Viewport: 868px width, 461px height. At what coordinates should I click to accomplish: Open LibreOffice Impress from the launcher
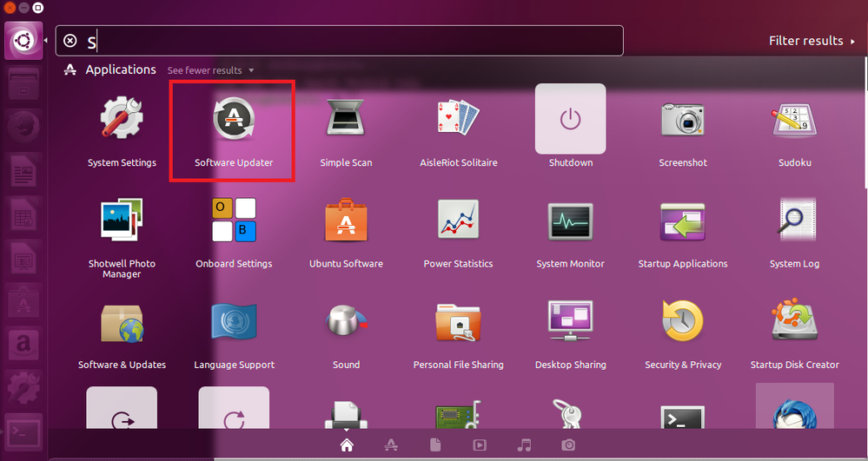[x=23, y=258]
